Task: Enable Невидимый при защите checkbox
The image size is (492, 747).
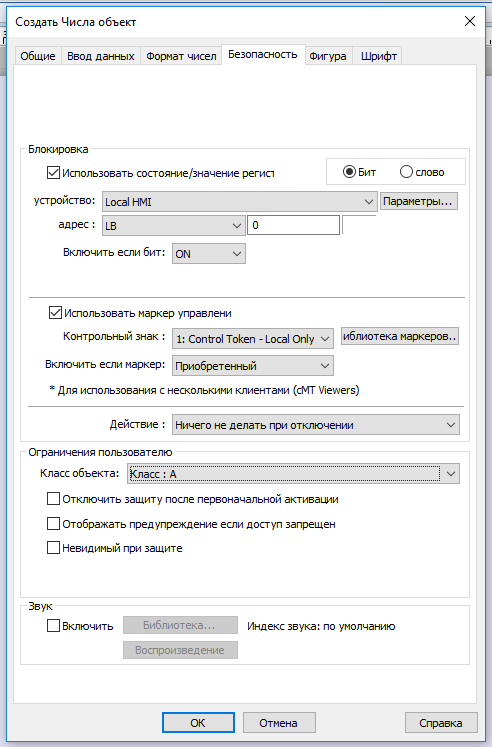Action: (x=53, y=547)
